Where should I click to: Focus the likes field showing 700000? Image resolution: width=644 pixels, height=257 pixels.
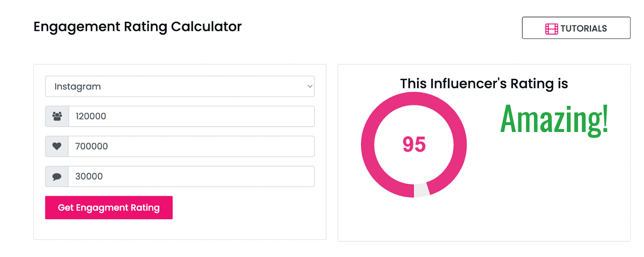tap(191, 146)
